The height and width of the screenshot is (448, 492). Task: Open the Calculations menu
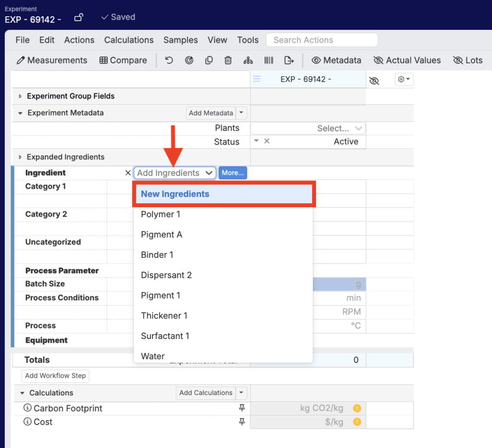pyautogui.click(x=129, y=40)
